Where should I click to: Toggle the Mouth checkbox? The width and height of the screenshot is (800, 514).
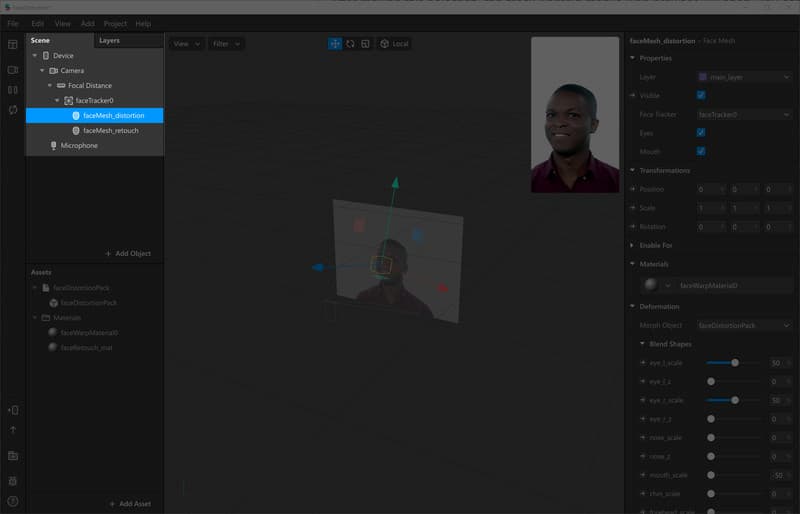701,152
